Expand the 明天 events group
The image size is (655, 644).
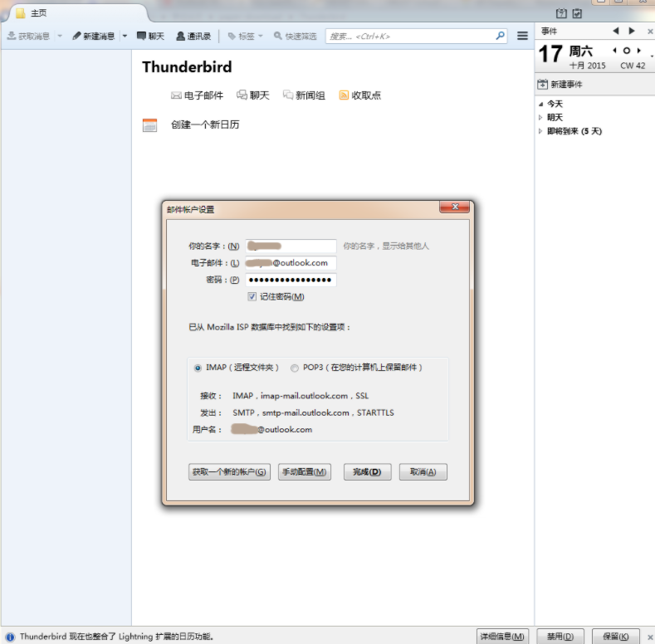coord(541,118)
